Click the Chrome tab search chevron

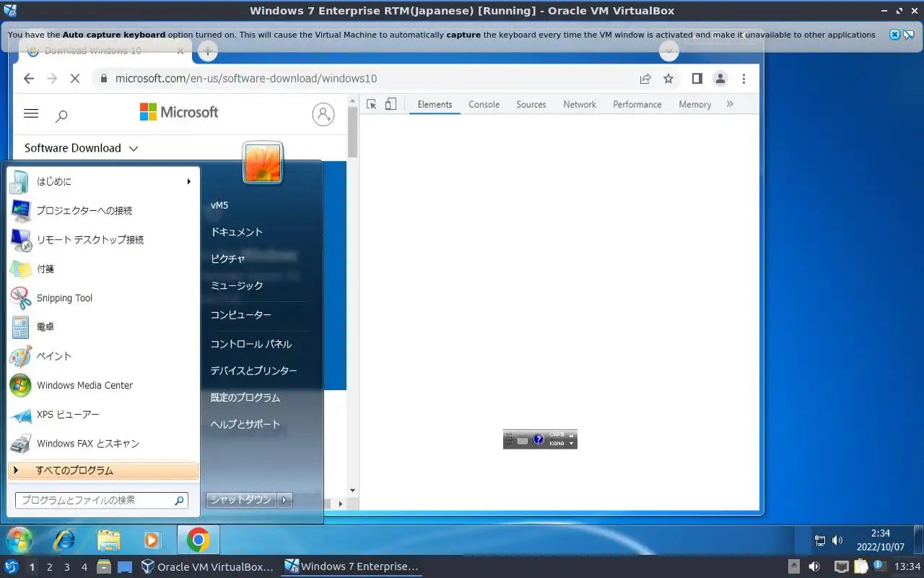click(669, 51)
